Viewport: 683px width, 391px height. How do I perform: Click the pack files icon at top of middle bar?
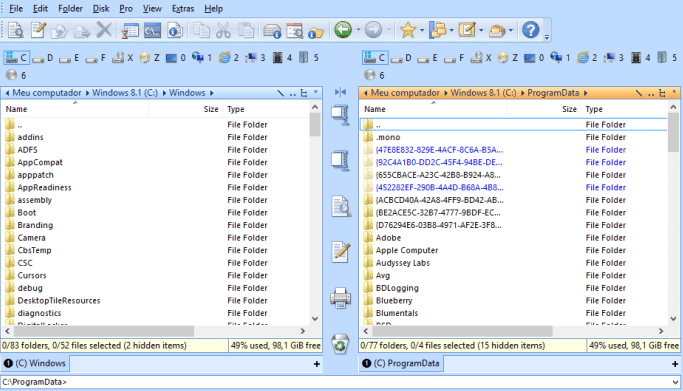click(x=340, y=115)
